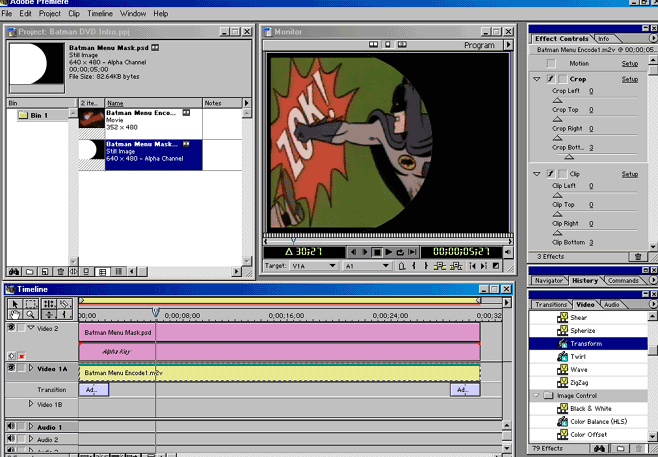Click the Mark In brace in Monitor

414,266
